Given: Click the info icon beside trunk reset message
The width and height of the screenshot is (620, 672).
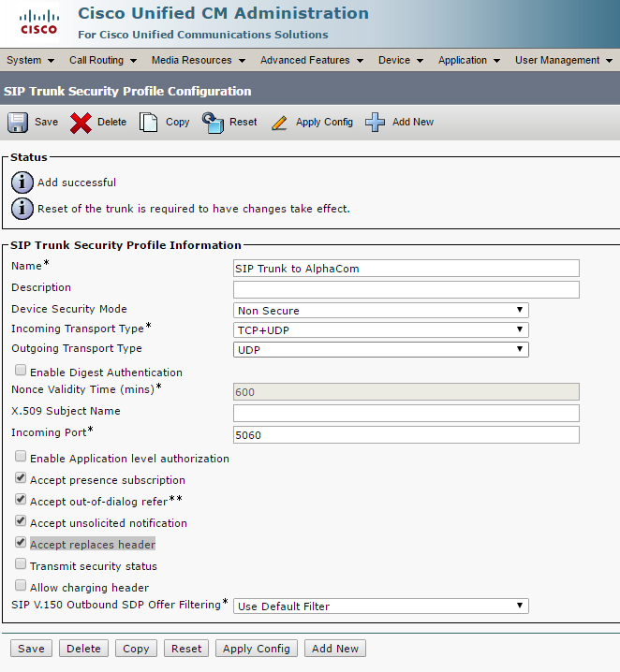Looking at the screenshot, I should (x=22, y=209).
